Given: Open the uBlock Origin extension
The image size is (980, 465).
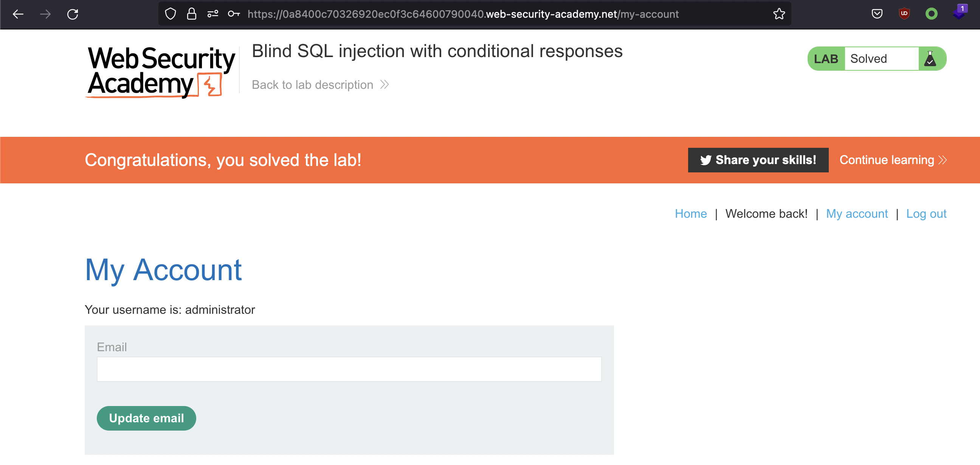Looking at the screenshot, I should click(904, 14).
